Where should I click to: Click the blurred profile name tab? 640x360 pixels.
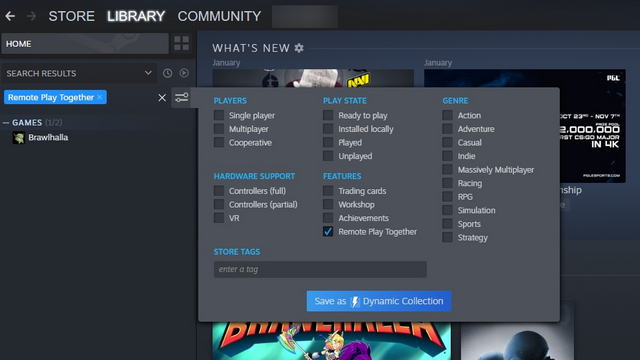pyautogui.click(x=304, y=16)
